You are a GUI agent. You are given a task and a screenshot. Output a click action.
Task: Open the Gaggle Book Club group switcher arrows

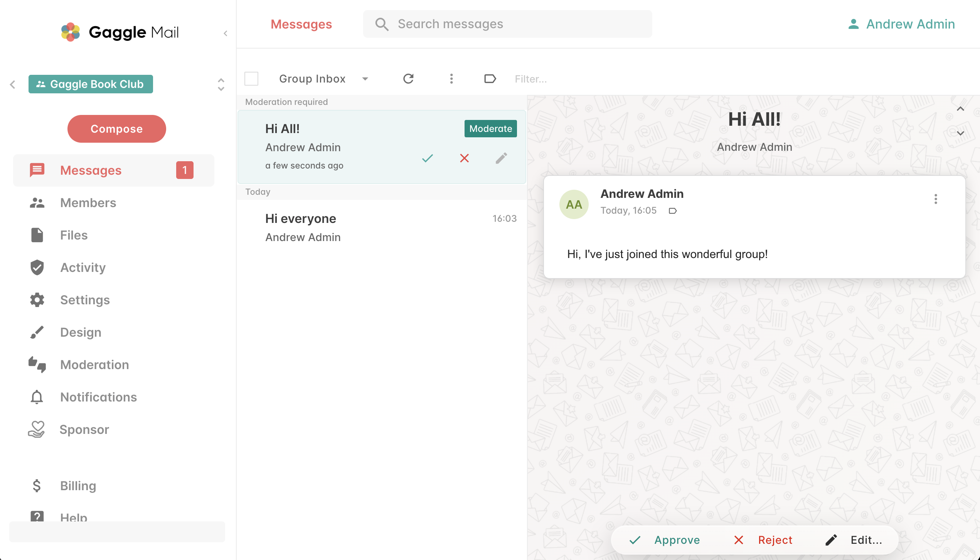click(x=221, y=84)
